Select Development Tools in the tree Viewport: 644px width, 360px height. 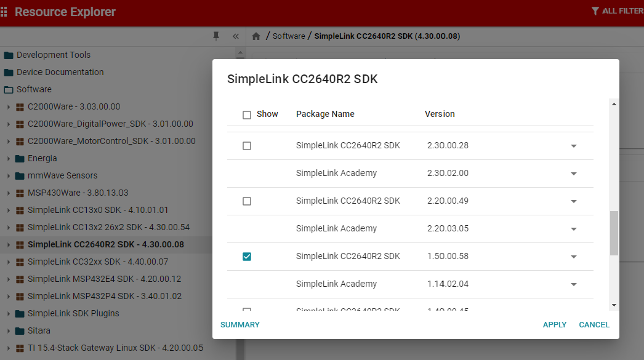click(x=54, y=55)
